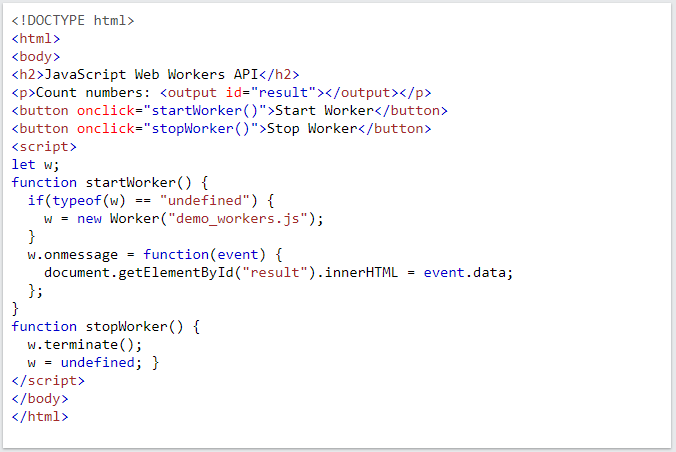The width and height of the screenshot is (676, 452).
Task: Click the opening <body> tag
Action: (36, 56)
